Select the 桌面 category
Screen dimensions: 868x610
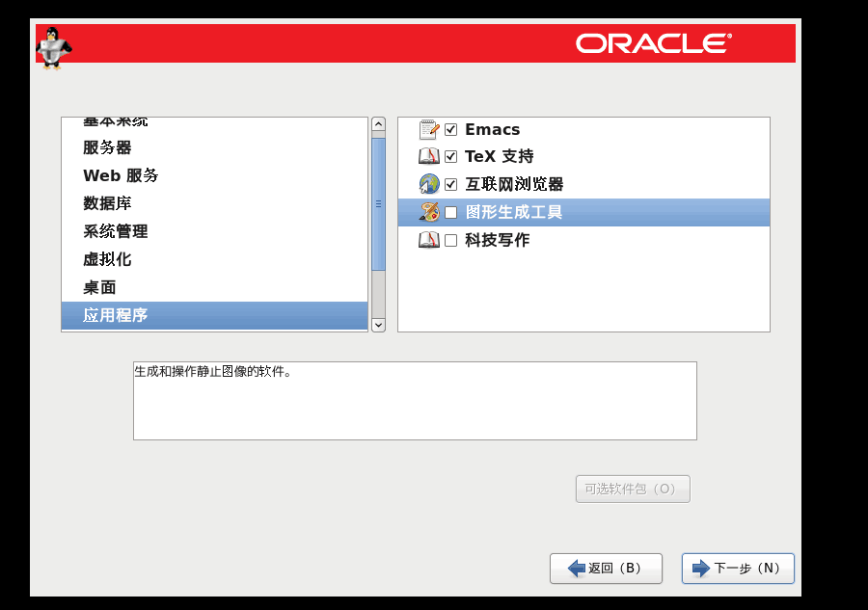pyautogui.click(x=99, y=287)
